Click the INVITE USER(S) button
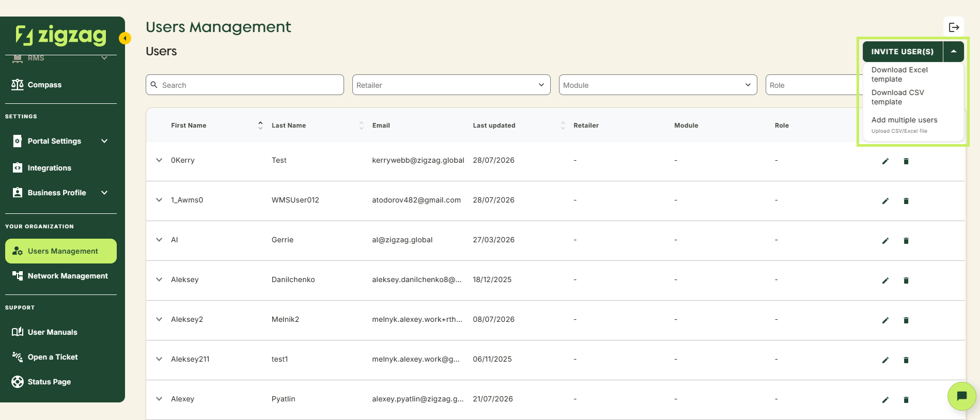 pos(903,52)
